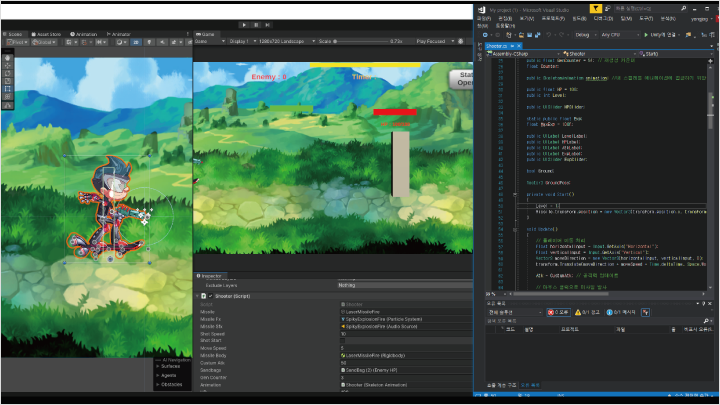Click the Shot Speed value field
This screenshot has height=405, width=720.
click(x=406, y=334)
